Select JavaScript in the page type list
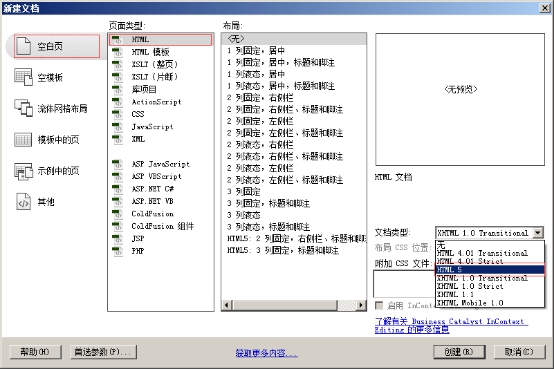 pos(152,127)
